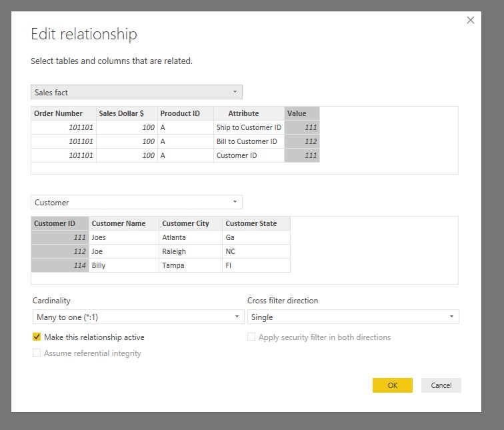Click the Cancel button

(441, 385)
